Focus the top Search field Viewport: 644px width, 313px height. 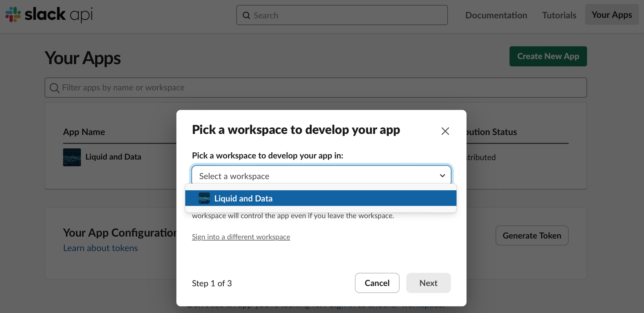coord(342,15)
